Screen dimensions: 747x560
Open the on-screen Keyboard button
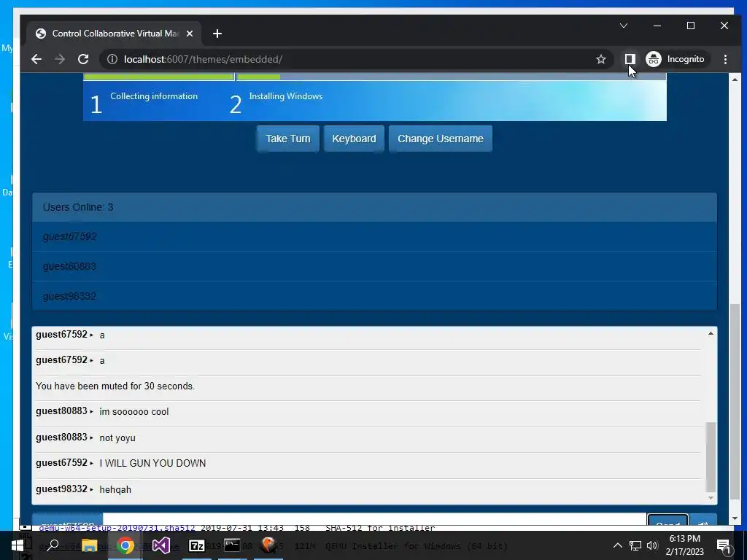(x=354, y=139)
